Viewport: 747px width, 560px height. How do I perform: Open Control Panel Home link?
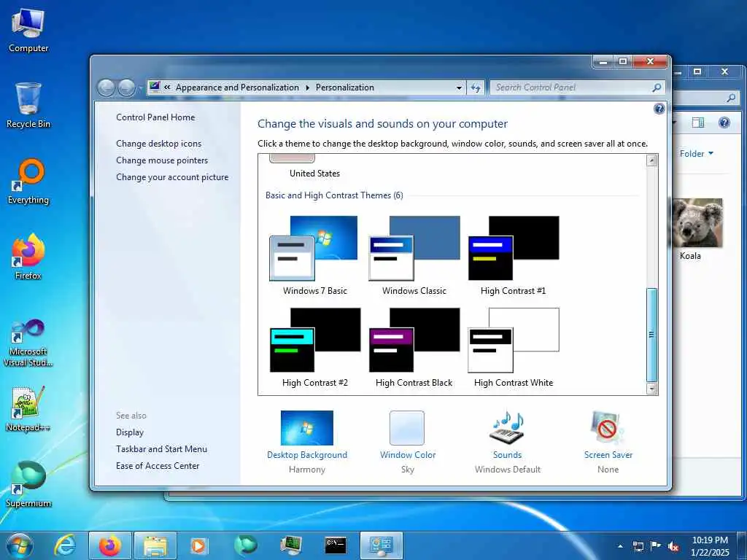click(155, 117)
